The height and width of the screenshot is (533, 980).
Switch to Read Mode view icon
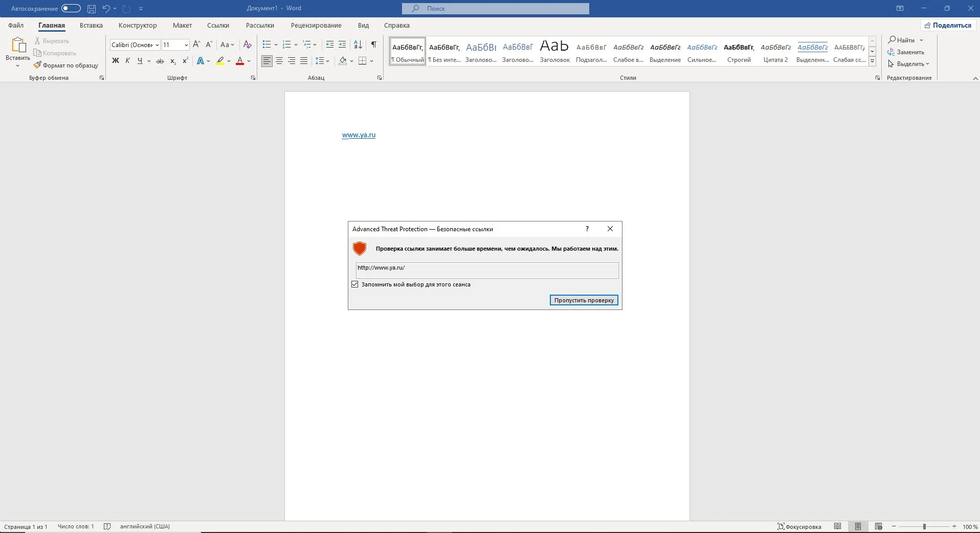[x=837, y=526]
